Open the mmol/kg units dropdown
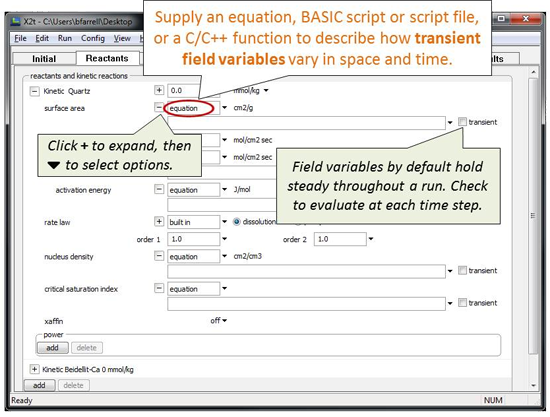The height and width of the screenshot is (417, 550). [x=266, y=90]
